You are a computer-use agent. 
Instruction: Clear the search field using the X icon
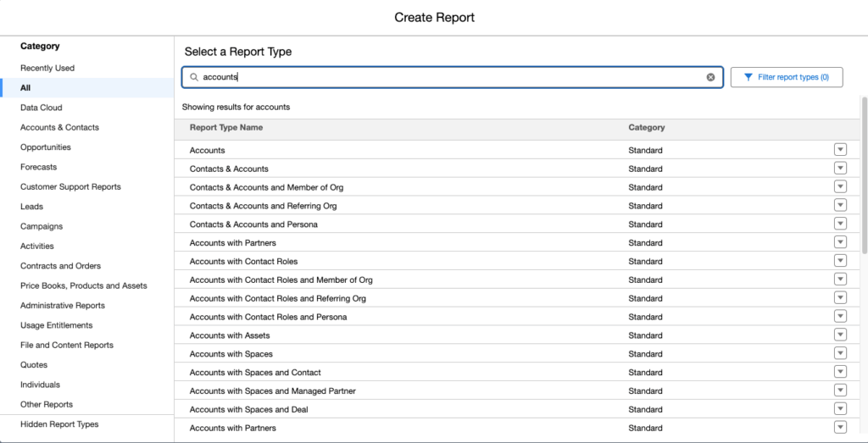pyautogui.click(x=710, y=77)
